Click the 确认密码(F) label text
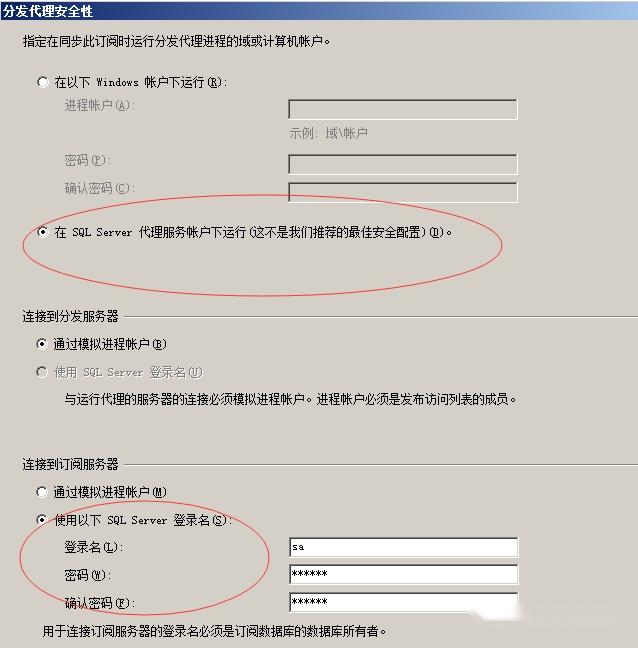The height and width of the screenshot is (648, 638). [x=100, y=603]
